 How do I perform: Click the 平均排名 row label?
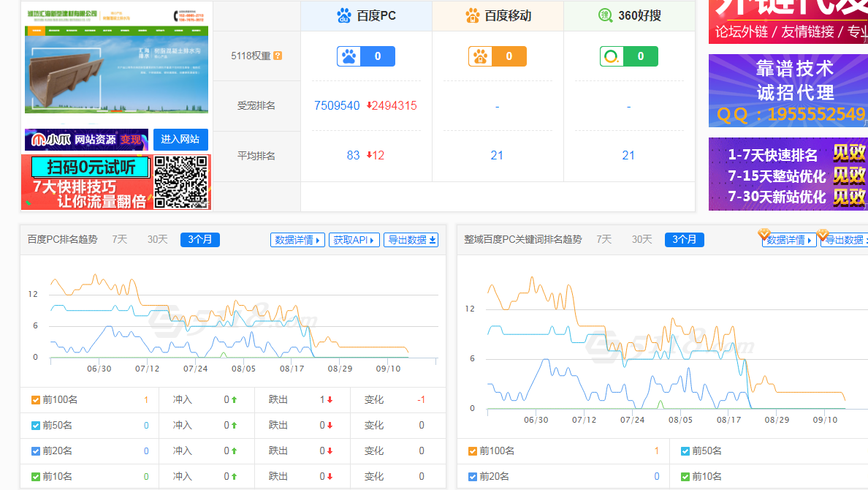point(256,156)
